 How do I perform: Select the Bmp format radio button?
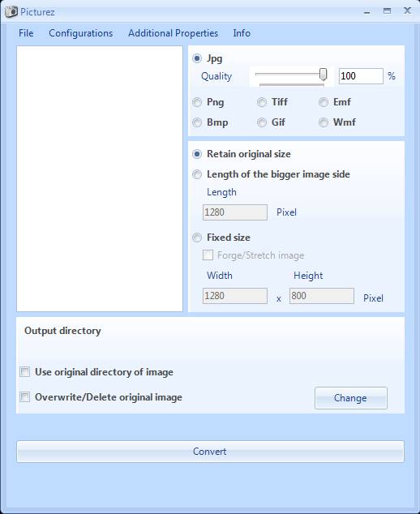coord(197,122)
